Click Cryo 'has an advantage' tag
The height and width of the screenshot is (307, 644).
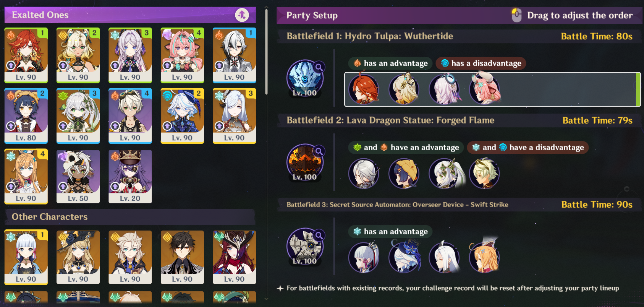click(x=390, y=232)
